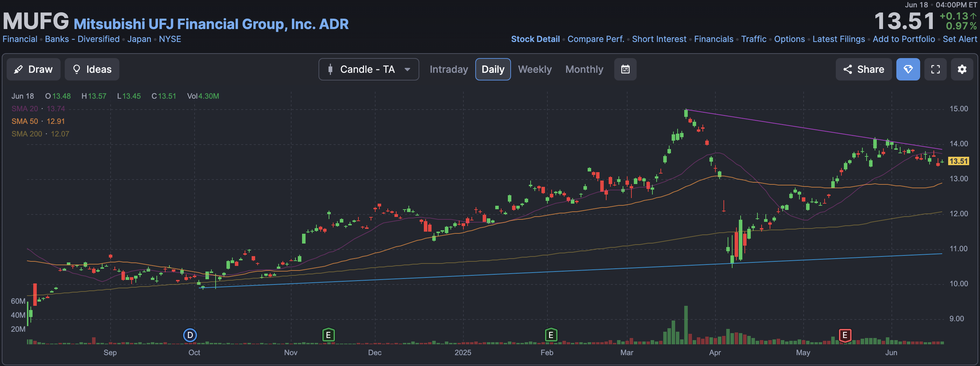Screen dimensions: 980x366
Task: Click the Vol 4.30M readout
Action: click(x=203, y=96)
